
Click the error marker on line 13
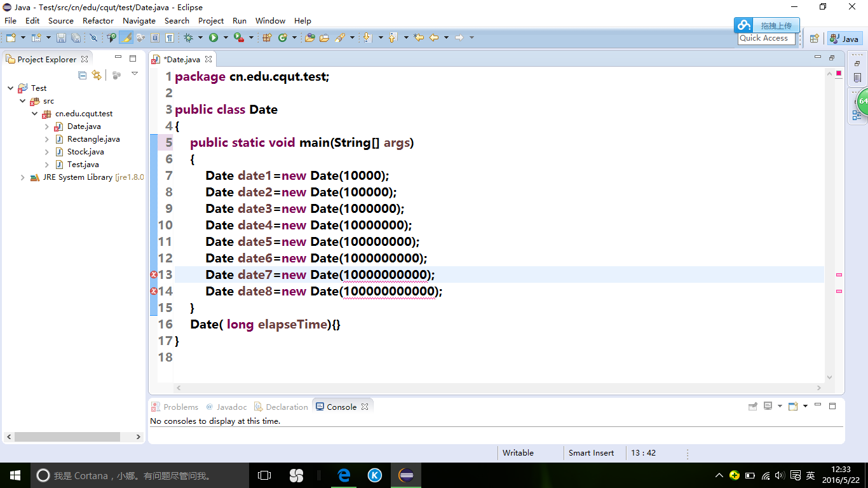153,274
